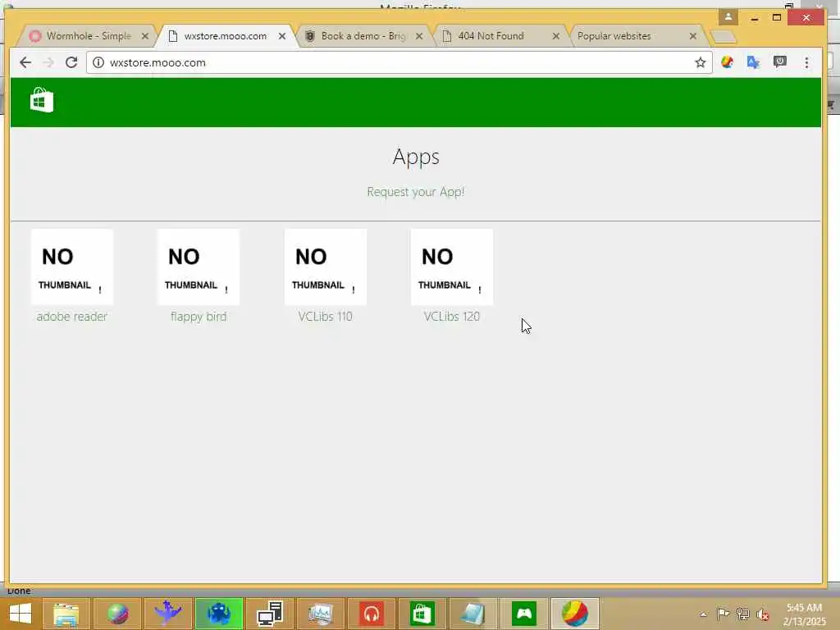Viewport: 840px width, 630px height.
Task: Close the Popular websites tab
Action: 692,36
